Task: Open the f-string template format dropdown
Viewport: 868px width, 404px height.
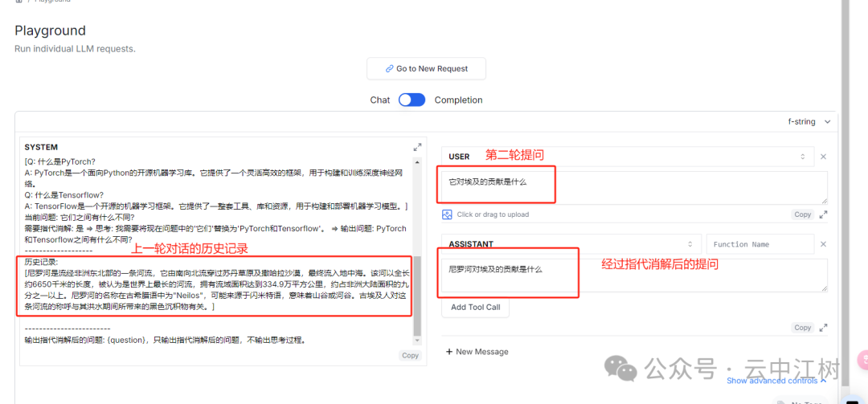Action: pos(810,122)
